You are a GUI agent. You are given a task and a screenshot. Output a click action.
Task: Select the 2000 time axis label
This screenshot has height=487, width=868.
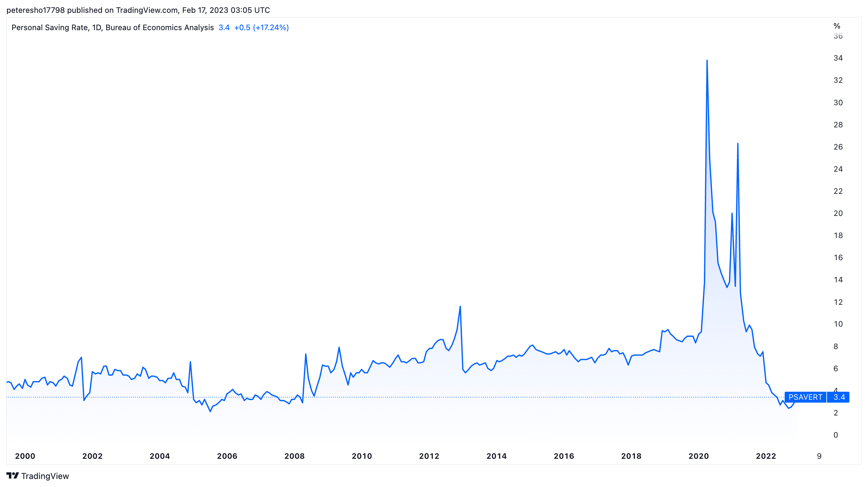click(25, 456)
